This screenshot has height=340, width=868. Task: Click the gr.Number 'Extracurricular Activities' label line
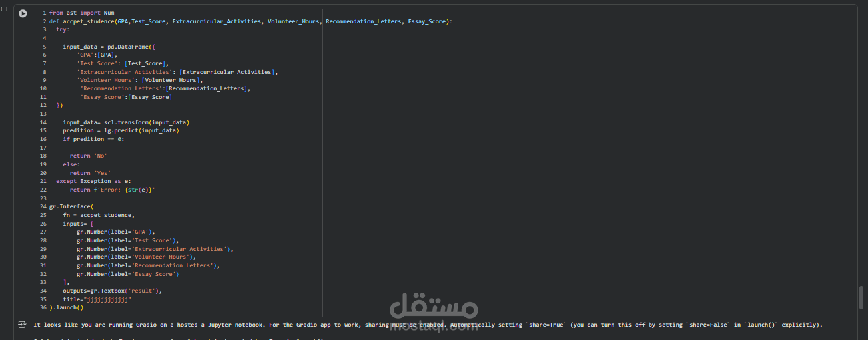(x=155, y=249)
